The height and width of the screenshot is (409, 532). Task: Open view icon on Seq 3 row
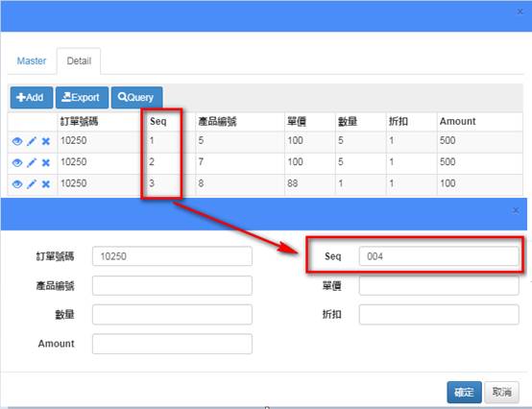tap(17, 184)
